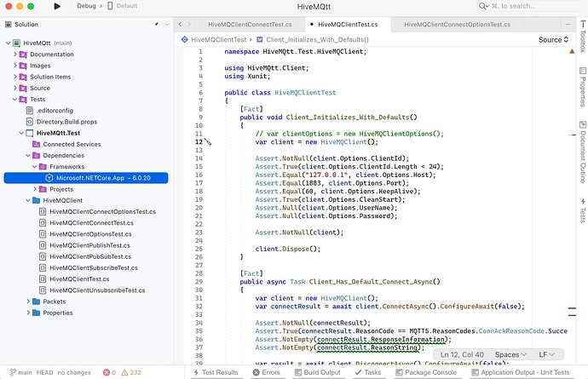
Task: Open the Properties side pad
Action: pyautogui.click(x=582, y=87)
